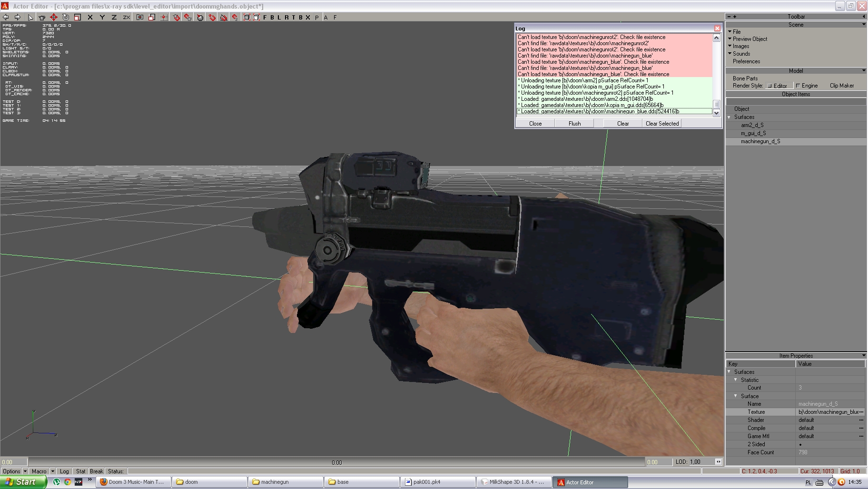Click the Log button in bottom bar
This screenshot has height=489, width=868.
(x=64, y=471)
